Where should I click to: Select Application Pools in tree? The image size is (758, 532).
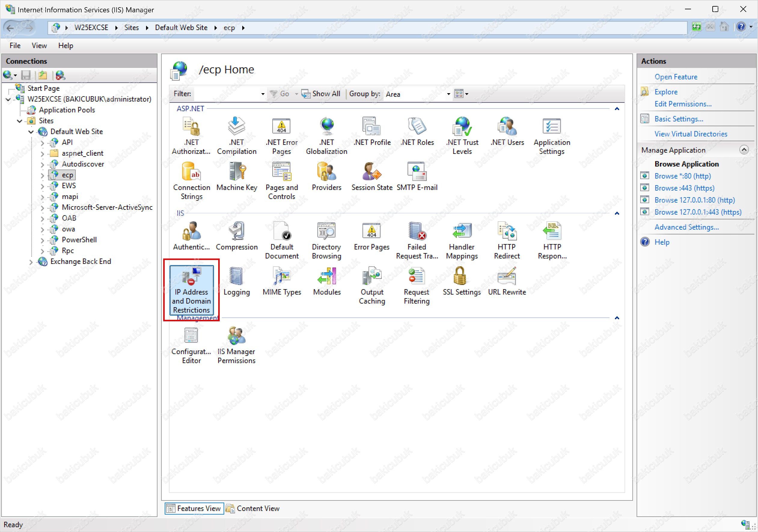[x=67, y=110]
